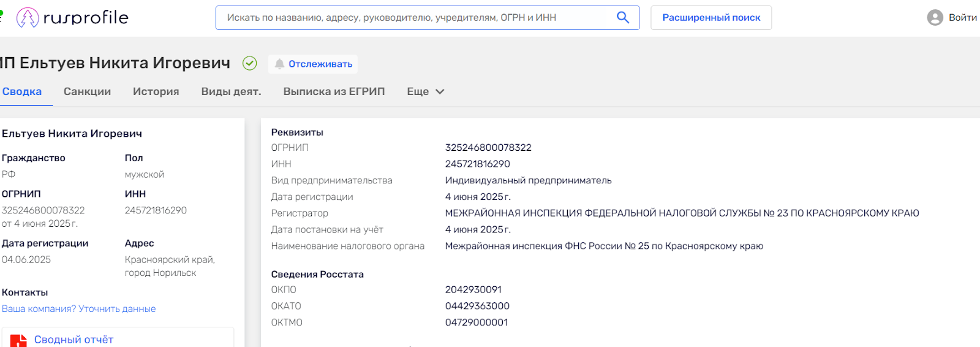Select the Выписка из ЕГРИП tab
This screenshot has height=347, width=980.
(334, 91)
